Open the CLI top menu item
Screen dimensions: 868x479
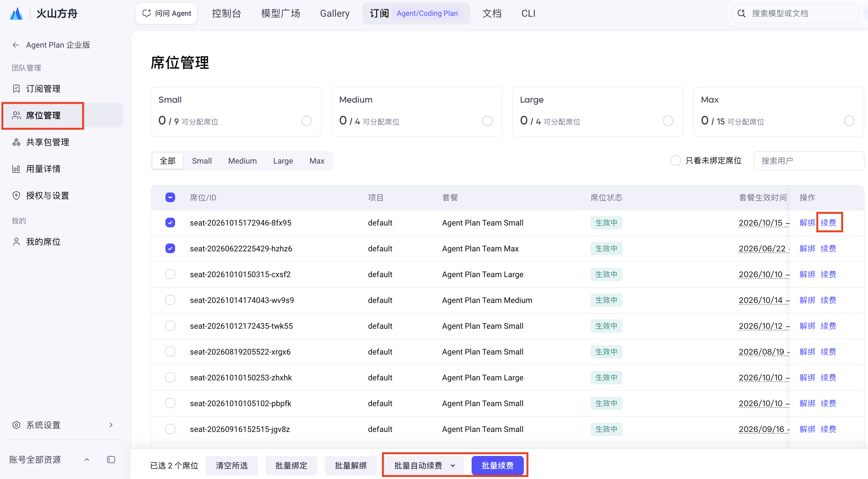[528, 13]
